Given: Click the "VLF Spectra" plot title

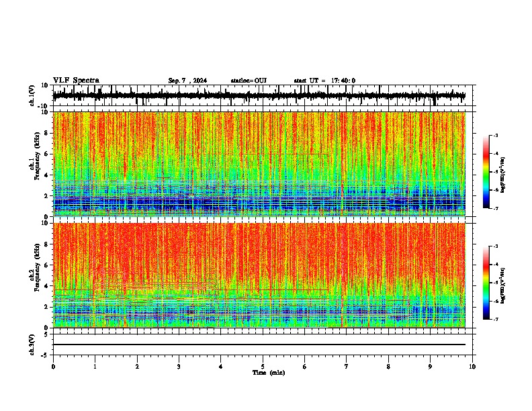Looking at the screenshot, I should [76, 81].
